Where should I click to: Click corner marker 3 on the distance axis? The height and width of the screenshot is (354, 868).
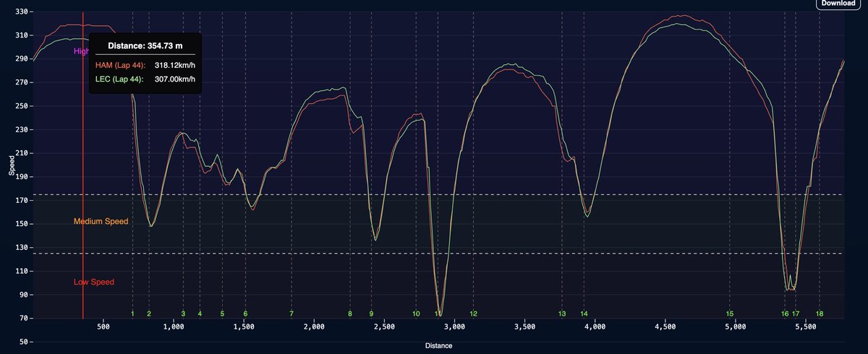point(183,314)
